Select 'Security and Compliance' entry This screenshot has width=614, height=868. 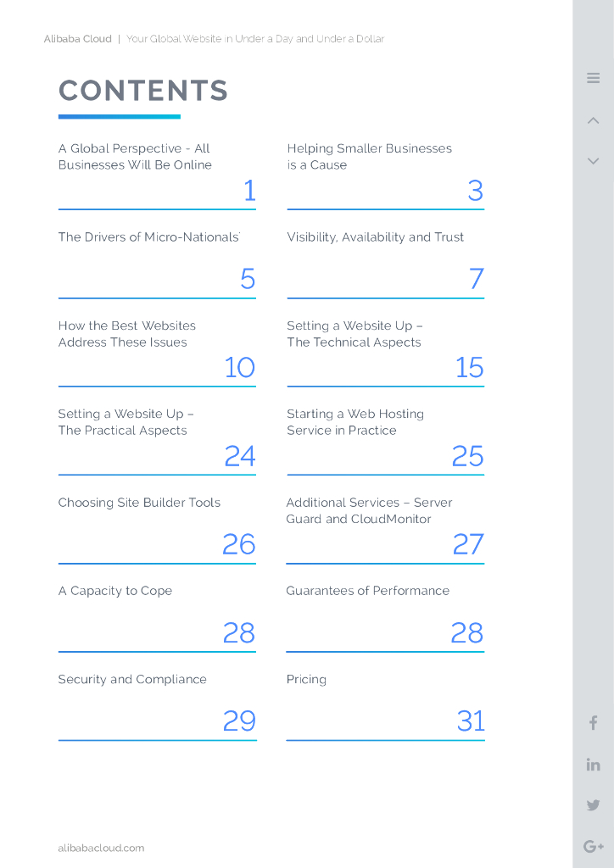(x=132, y=680)
